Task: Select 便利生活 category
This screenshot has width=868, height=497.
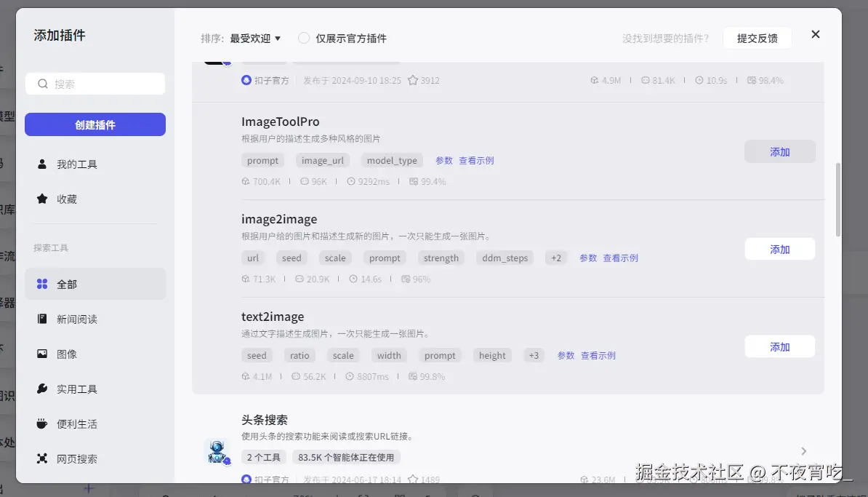Action: tap(95, 424)
